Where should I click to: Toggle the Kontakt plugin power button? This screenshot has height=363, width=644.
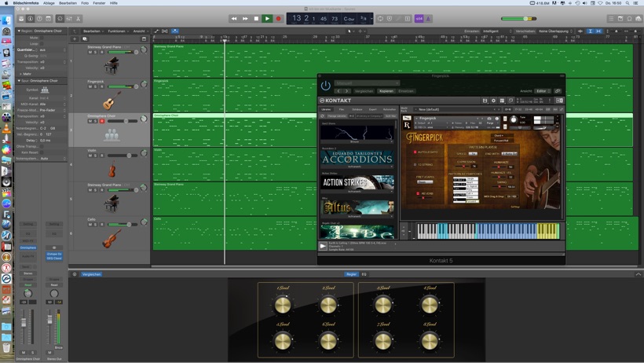pyautogui.click(x=326, y=86)
